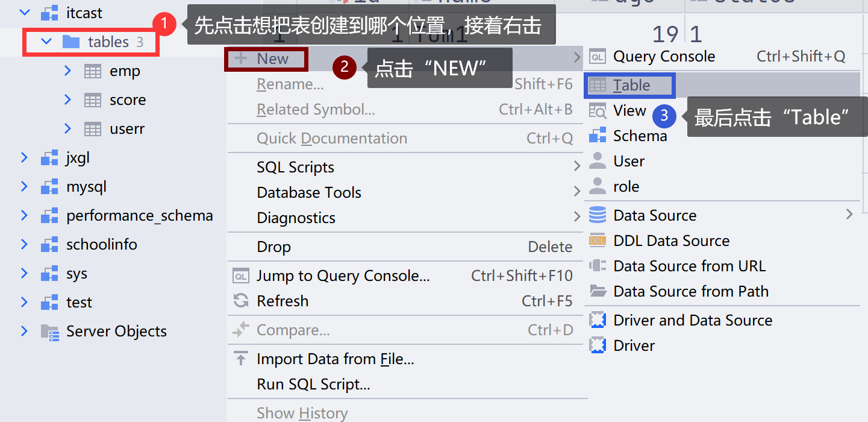The width and height of the screenshot is (868, 422).
Task: Click the Refresh arrows icon
Action: coord(241,301)
